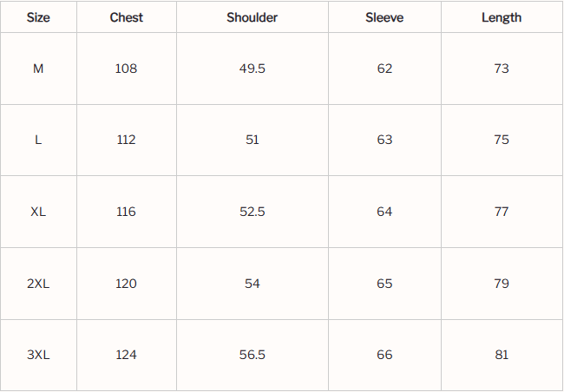
Task: Select length value 77 cell
Action: tap(502, 212)
